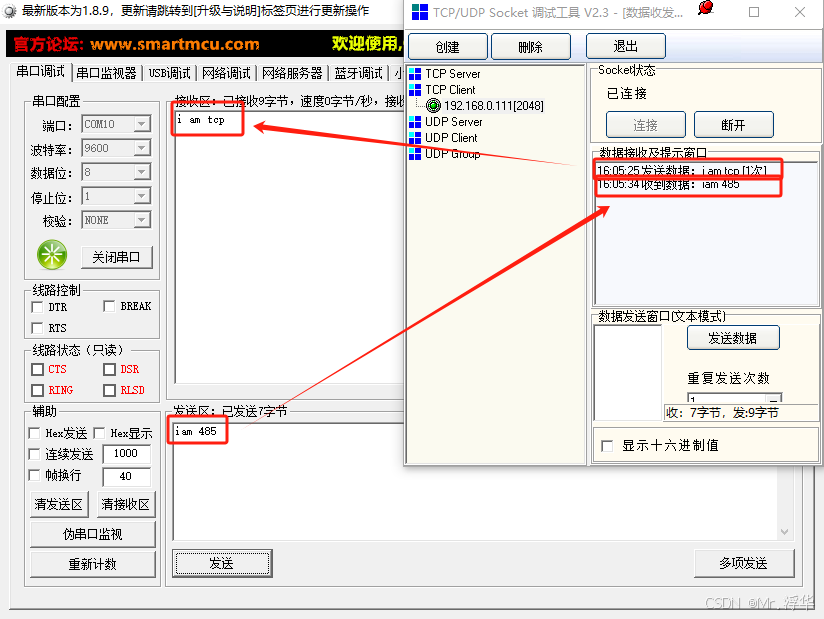This screenshot has width=824, height=619.
Task: Click the UDP Client tree icon
Action: point(415,138)
